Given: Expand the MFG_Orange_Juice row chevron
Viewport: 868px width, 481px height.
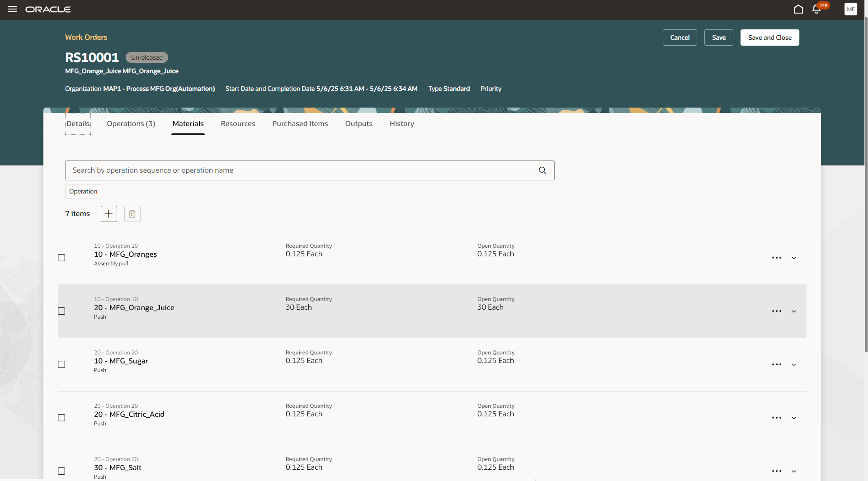Looking at the screenshot, I should point(794,311).
